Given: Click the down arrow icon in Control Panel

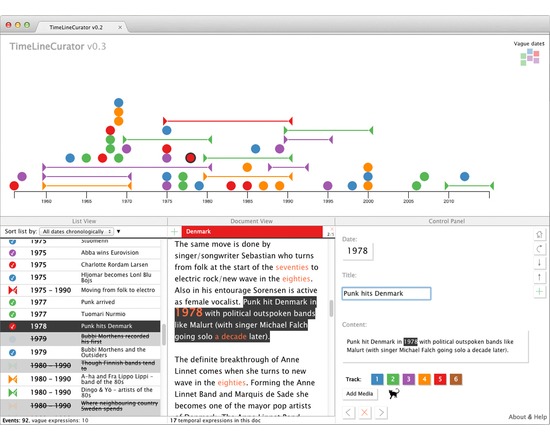Looking at the screenshot, I should point(539,262).
